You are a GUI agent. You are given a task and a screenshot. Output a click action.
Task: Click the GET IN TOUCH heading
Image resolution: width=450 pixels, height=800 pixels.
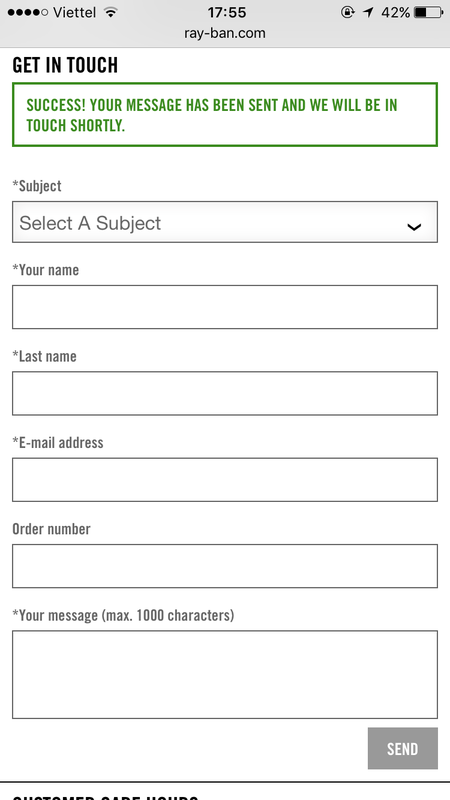(65, 65)
